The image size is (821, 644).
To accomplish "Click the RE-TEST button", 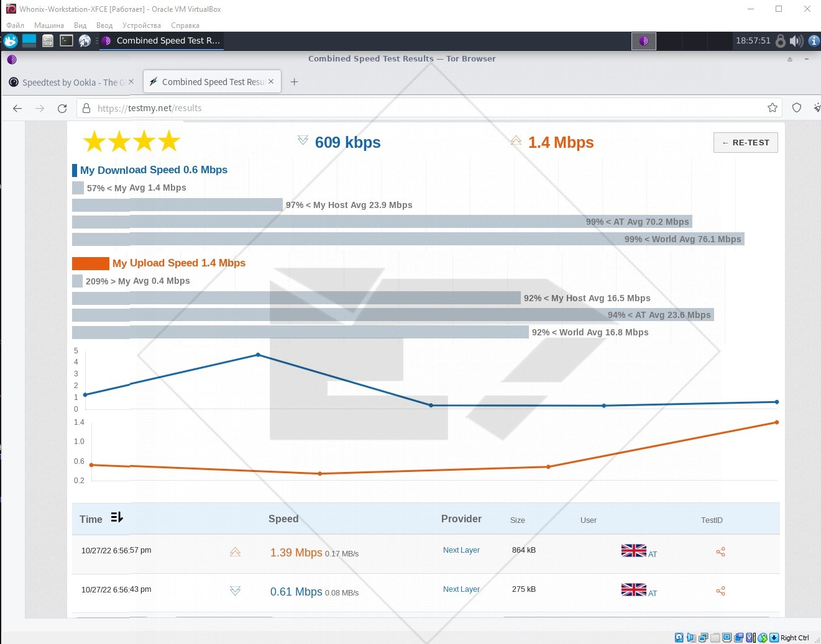I will [x=746, y=142].
